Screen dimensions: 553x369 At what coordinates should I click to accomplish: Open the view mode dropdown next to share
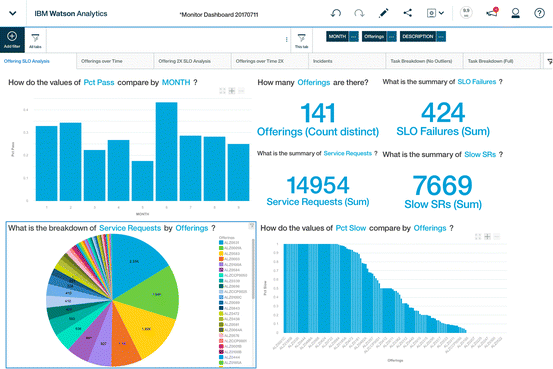(x=435, y=13)
